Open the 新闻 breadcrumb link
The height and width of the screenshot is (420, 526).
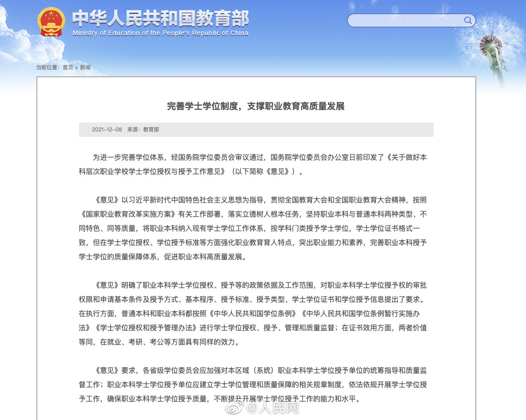(85, 67)
